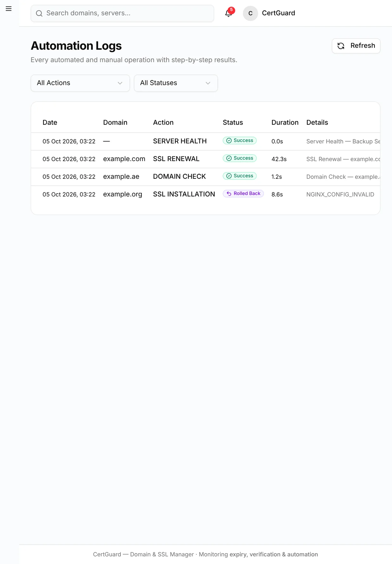Click the Domain Check — example details text
Screen dimensions: 392x564
(x=343, y=177)
